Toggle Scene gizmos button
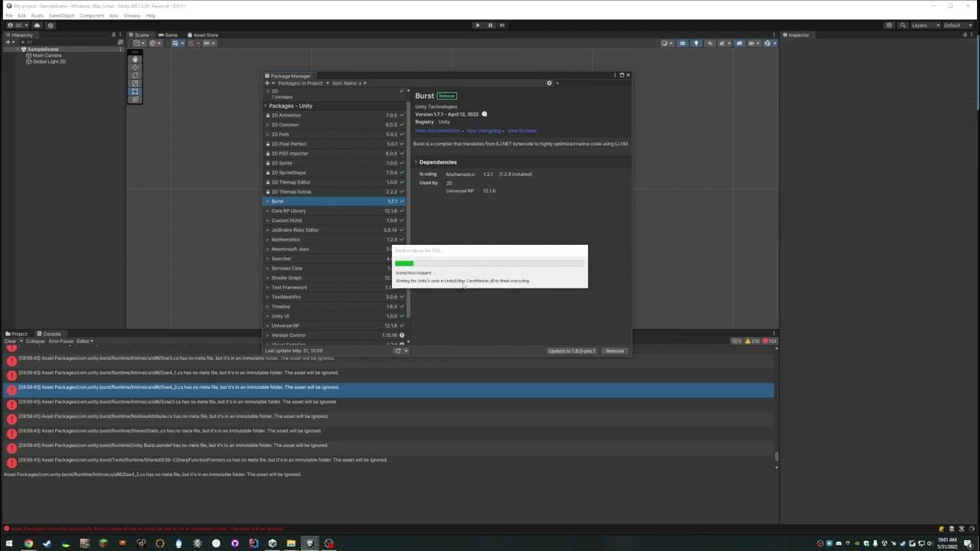The width and height of the screenshot is (980, 551). (768, 43)
